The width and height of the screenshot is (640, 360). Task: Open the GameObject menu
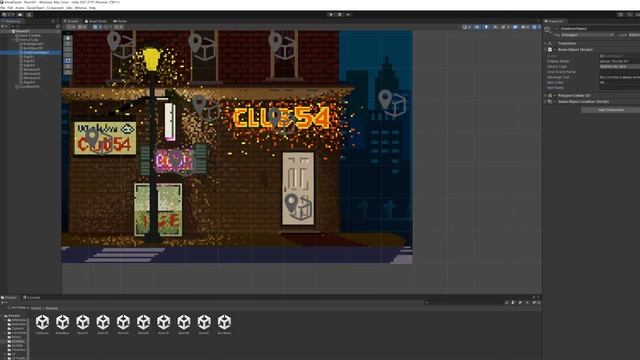36,8
